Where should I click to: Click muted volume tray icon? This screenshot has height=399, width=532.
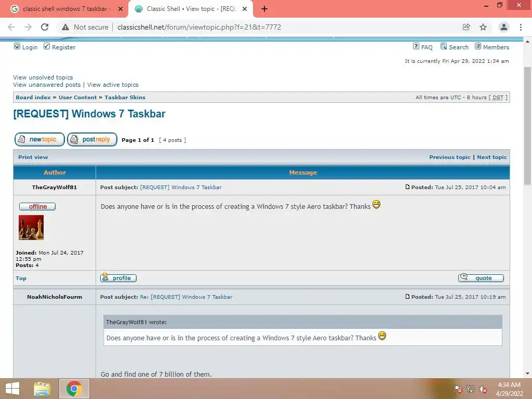click(483, 389)
